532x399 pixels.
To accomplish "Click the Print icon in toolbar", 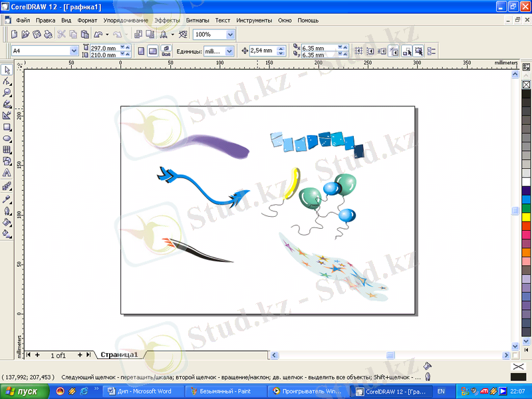I will [x=48, y=34].
